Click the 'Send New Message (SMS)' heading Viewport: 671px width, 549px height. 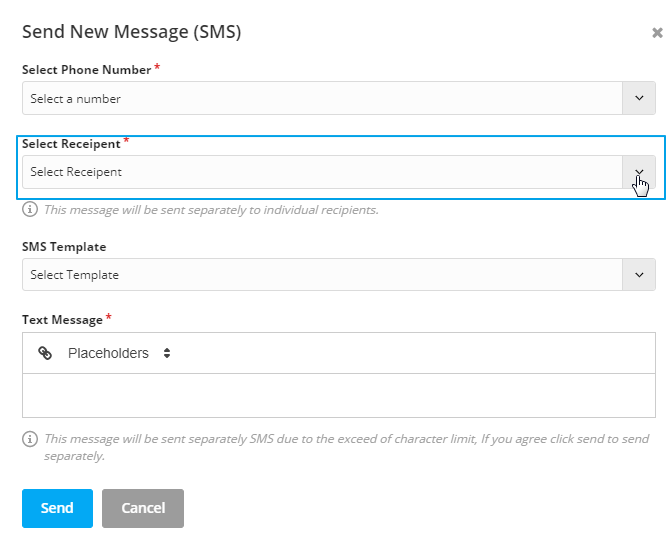(131, 32)
